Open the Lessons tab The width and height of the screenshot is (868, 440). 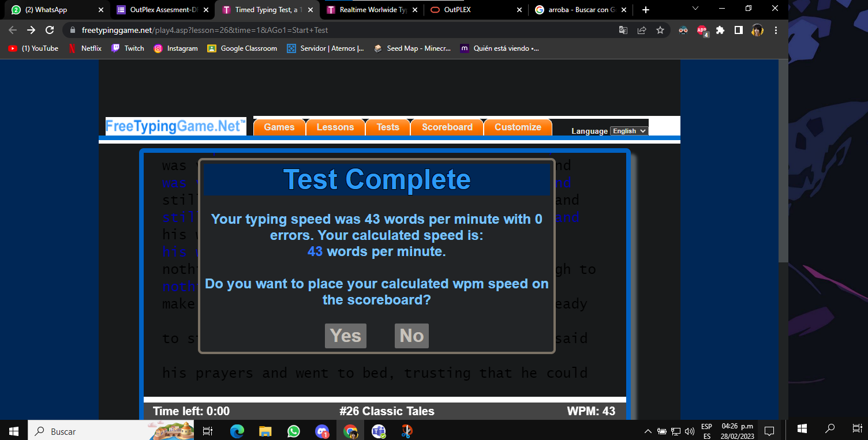[x=335, y=127]
